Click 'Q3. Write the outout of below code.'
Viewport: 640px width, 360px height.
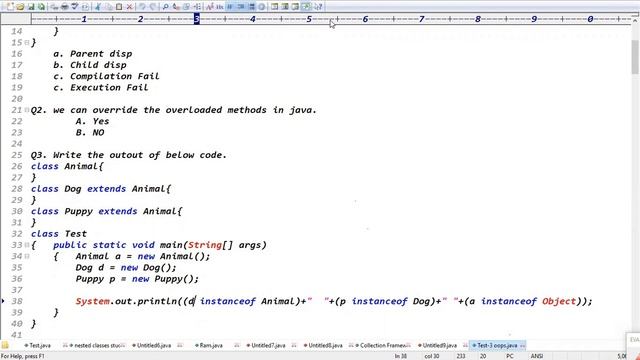pos(129,155)
